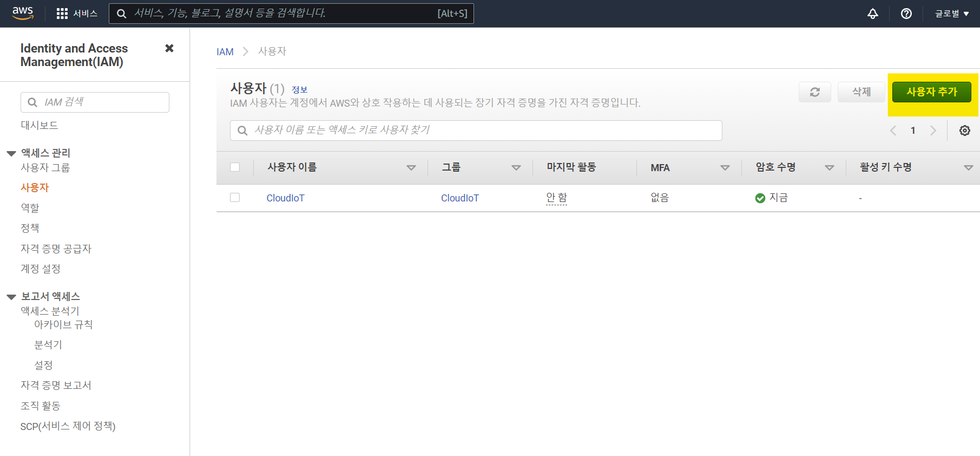This screenshot has height=456, width=980.
Task: Open the 서비스 services grid menu
Action: pos(77,14)
